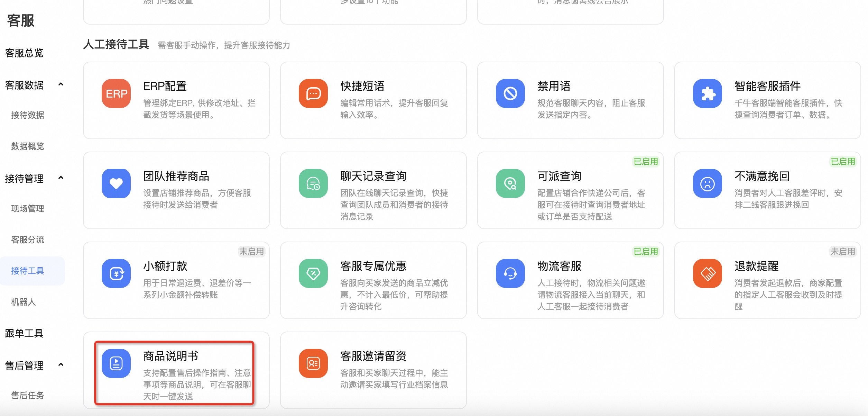Click the 客服专属优惠 coupon tag icon
The width and height of the screenshot is (868, 416).
click(x=313, y=273)
